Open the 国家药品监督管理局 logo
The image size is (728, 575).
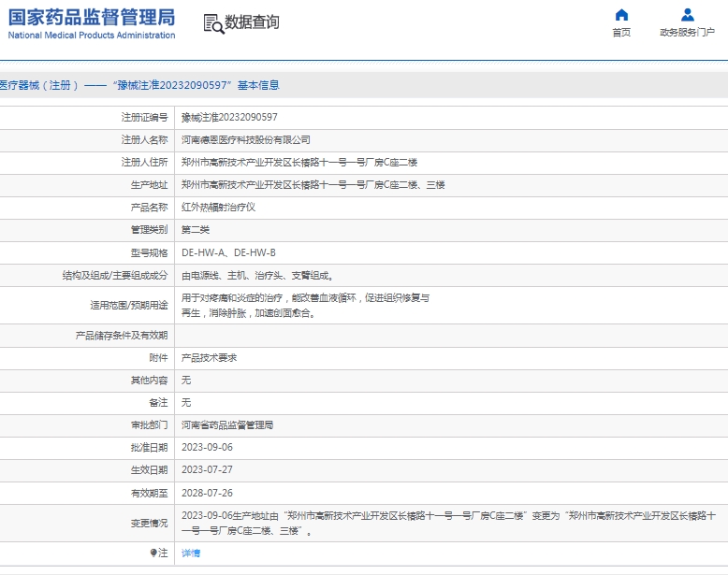point(92,23)
